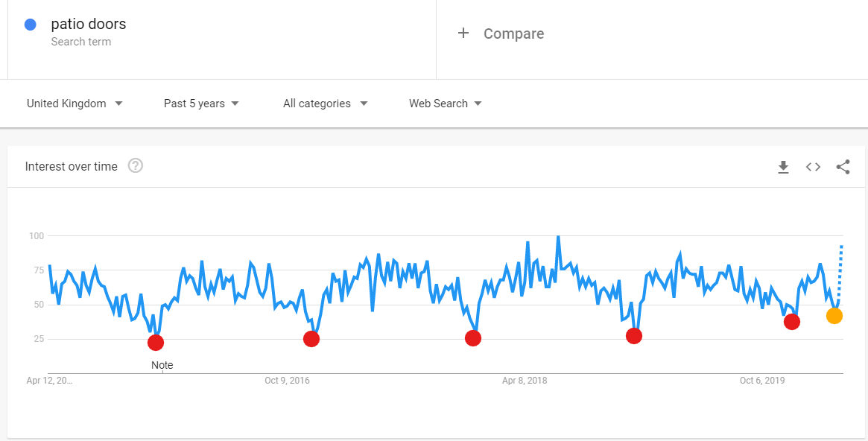The image size is (868, 441).
Task: Click the third red low-point marker
Action: (473, 339)
